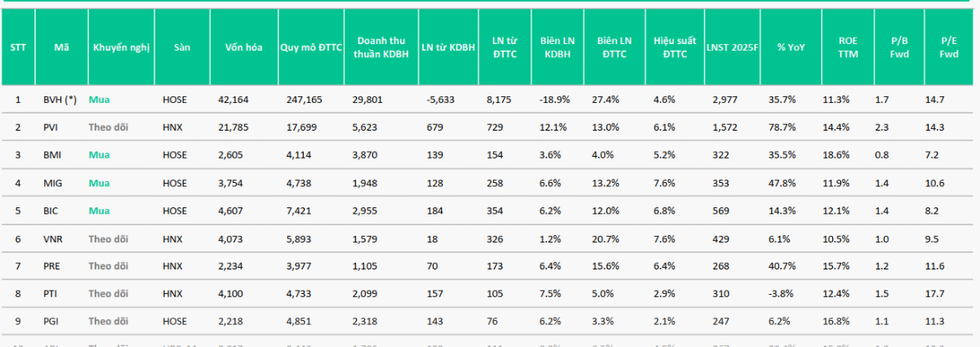980x347 pixels.
Task: Select the 'P/E Fwd' column header
Action: click(949, 47)
